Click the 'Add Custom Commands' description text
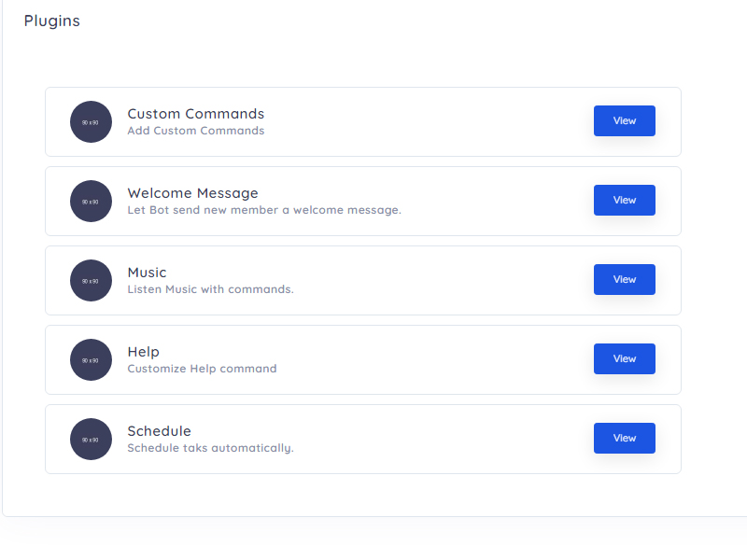The height and width of the screenshot is (560, 747). (x=195, y=131)
